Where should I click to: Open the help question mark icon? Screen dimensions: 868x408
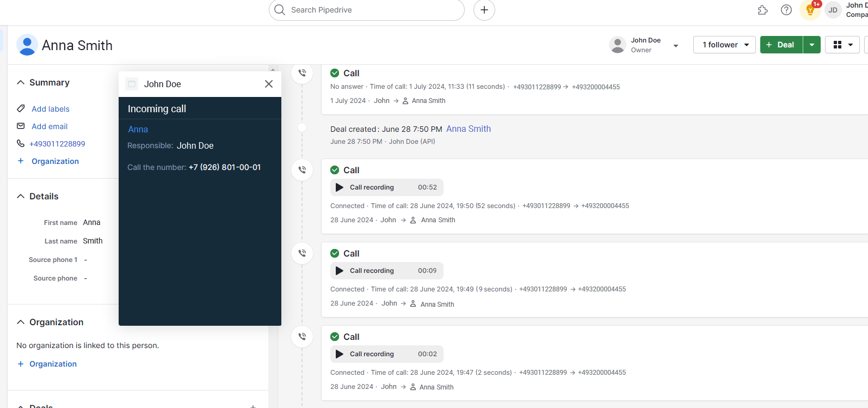(786, 10)
